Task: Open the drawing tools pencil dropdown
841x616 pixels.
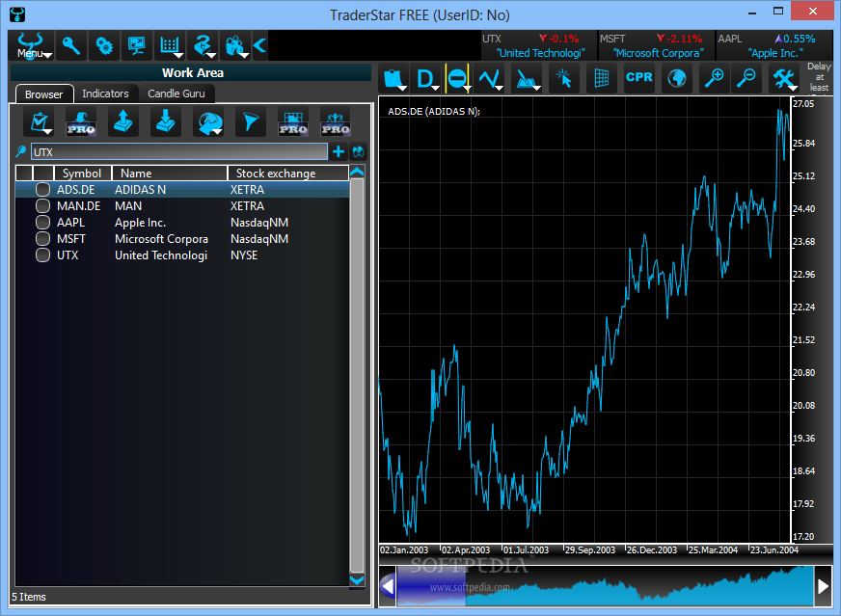Action: click(x=527, y=79)
